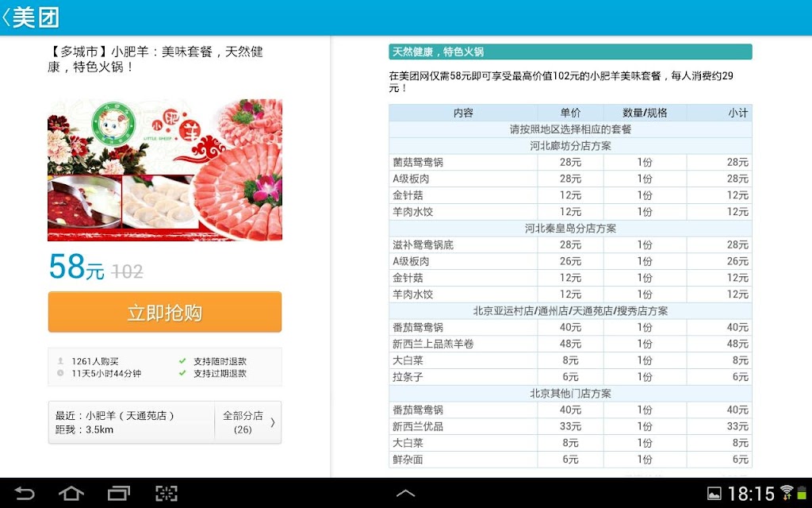The width and height of the screenshot is (812, 508).
Task: Tap the 北京其他门店方案 heading row
Action: (x=570, y=394)
